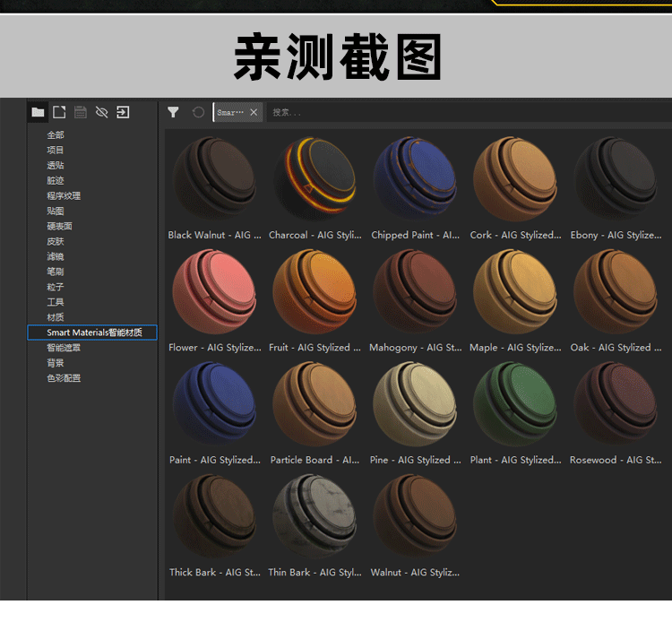Click the folder icon in shelf toolbar

(x=38, y=112)
